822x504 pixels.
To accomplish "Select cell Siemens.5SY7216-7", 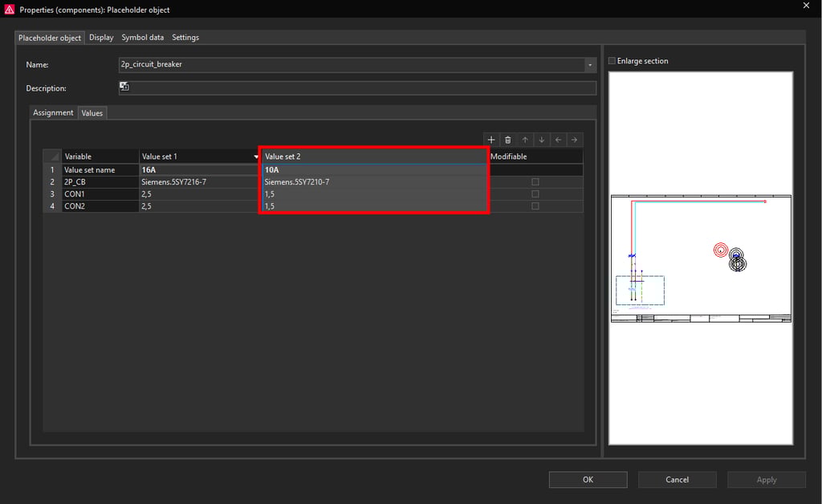I will 200,182.
